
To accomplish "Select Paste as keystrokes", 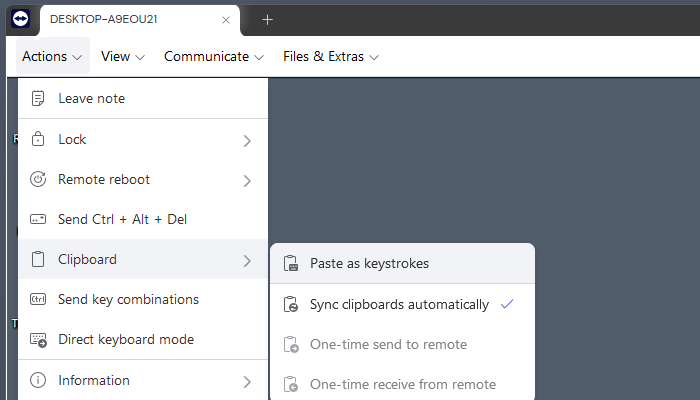I will pos(369,264).
